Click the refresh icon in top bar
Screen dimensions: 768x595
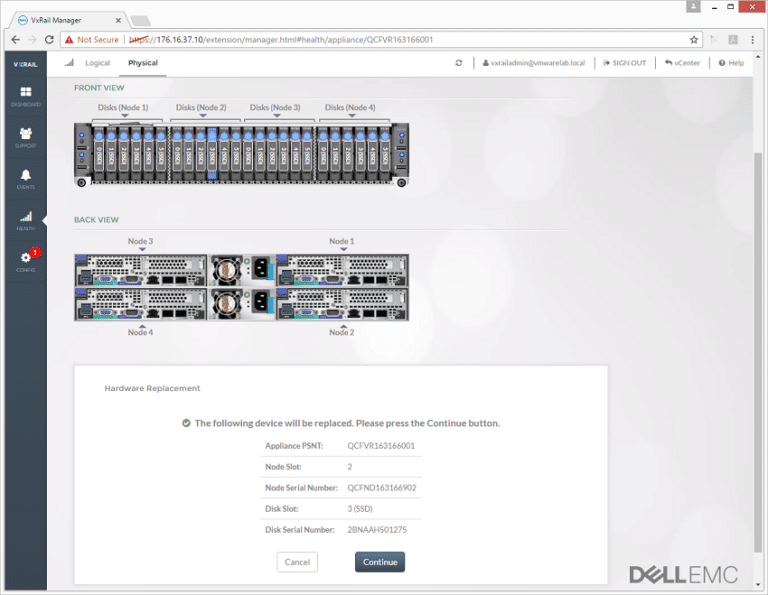tap(458, 63)
